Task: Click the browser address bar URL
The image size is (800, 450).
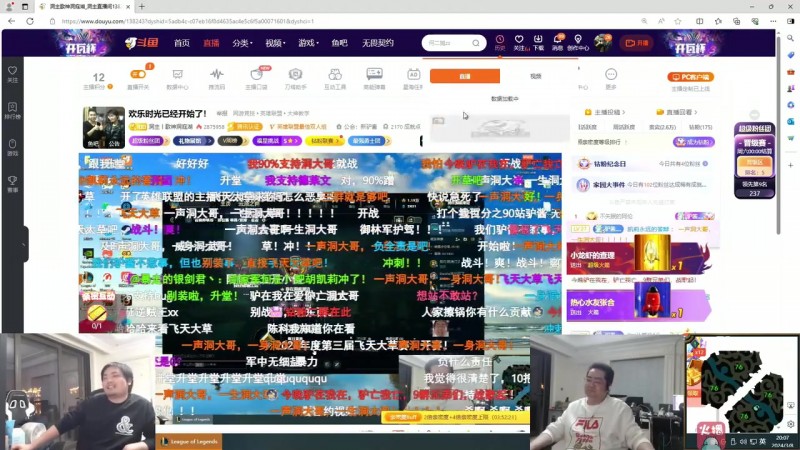Action: tap(200, 20)
